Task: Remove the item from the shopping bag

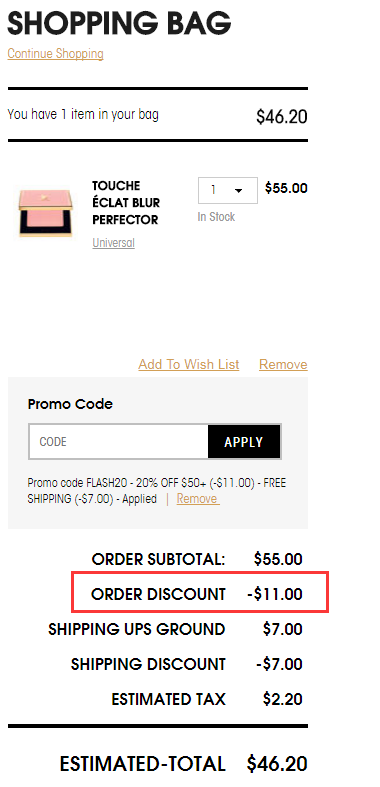Action: (x=283, y=364)
